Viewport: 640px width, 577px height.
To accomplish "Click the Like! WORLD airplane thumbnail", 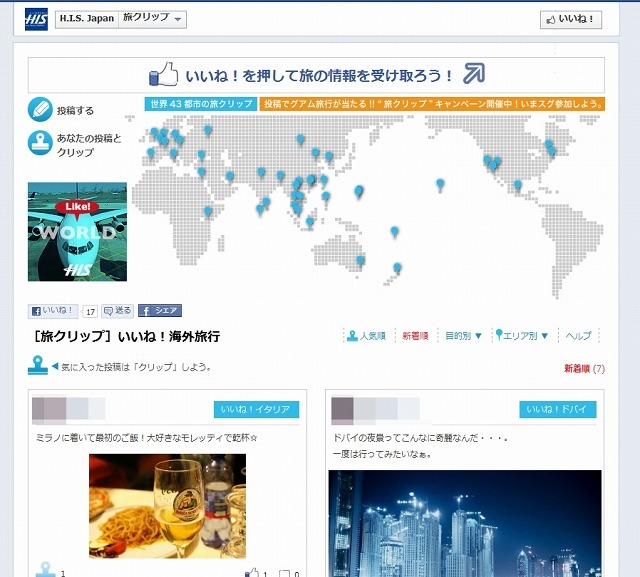I will (x=77, y=231).
